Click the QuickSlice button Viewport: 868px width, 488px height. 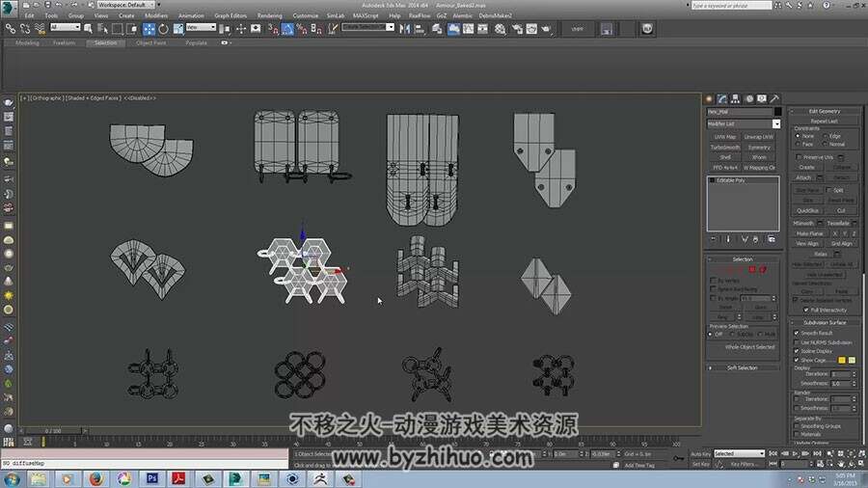click(807, 211)
